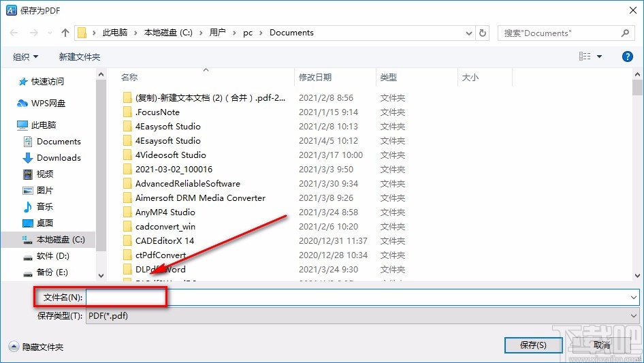Viewport: 644px width, 363px height.
Task: Close the 保存为PDF dialog
Action: click(x=633, y=10)
